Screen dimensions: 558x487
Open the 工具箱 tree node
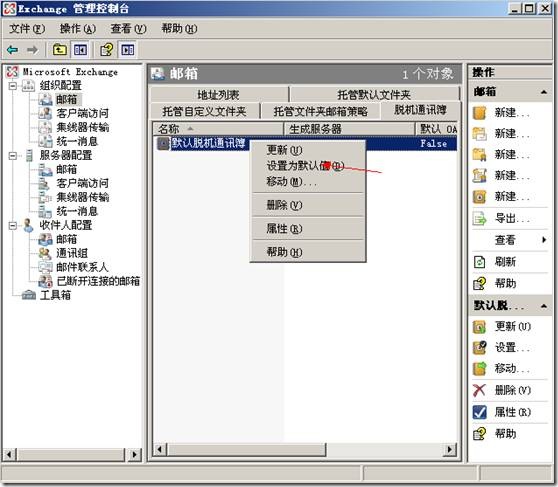pyautogui.click(x=55, y=295)
